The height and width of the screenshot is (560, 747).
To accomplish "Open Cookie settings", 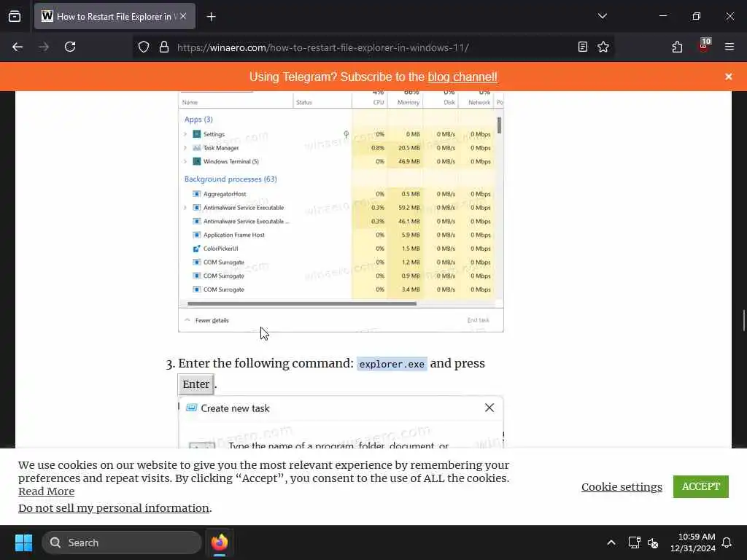I will (622, 486).
